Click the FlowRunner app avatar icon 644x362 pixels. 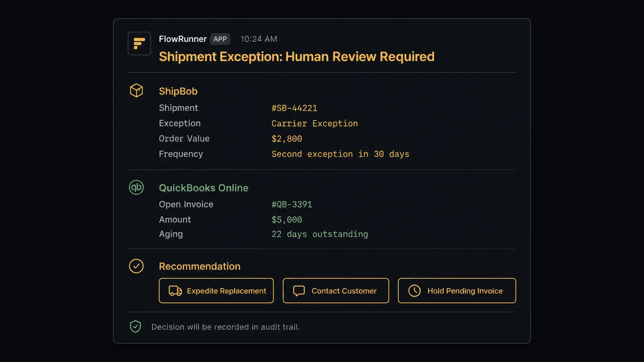tap(139, 43)
